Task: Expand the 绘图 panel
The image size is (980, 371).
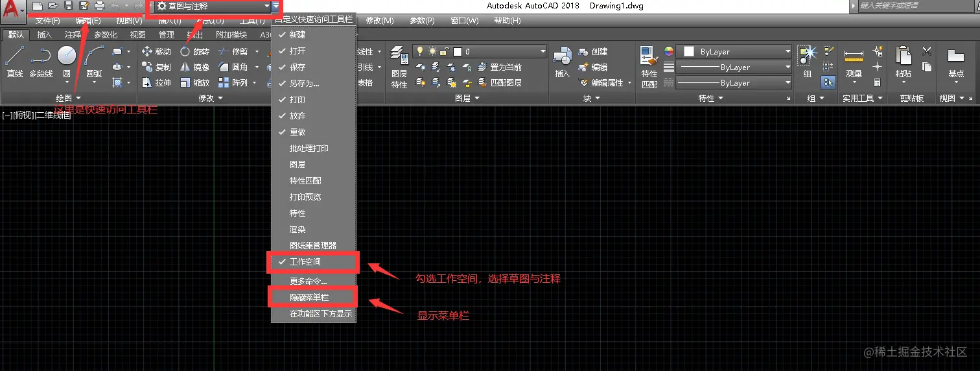Action: [x=69, y=98]
